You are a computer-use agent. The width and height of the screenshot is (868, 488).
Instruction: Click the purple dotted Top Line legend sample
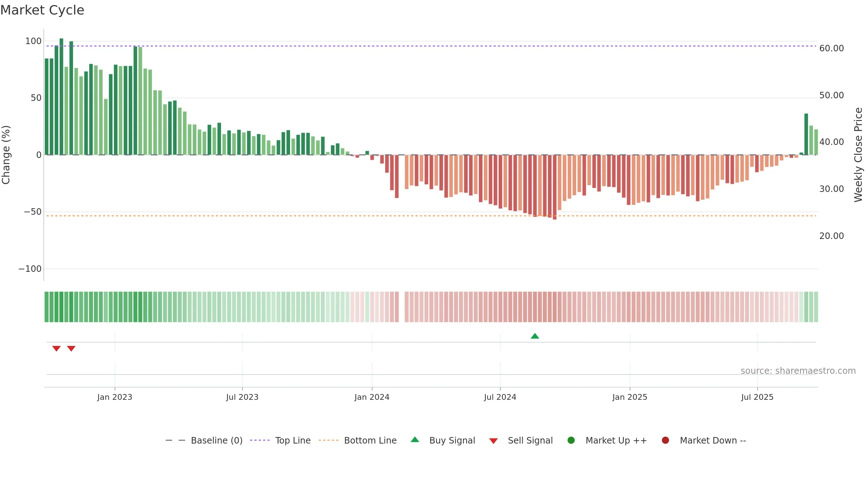pyautogui.click(x=260, y=440)
